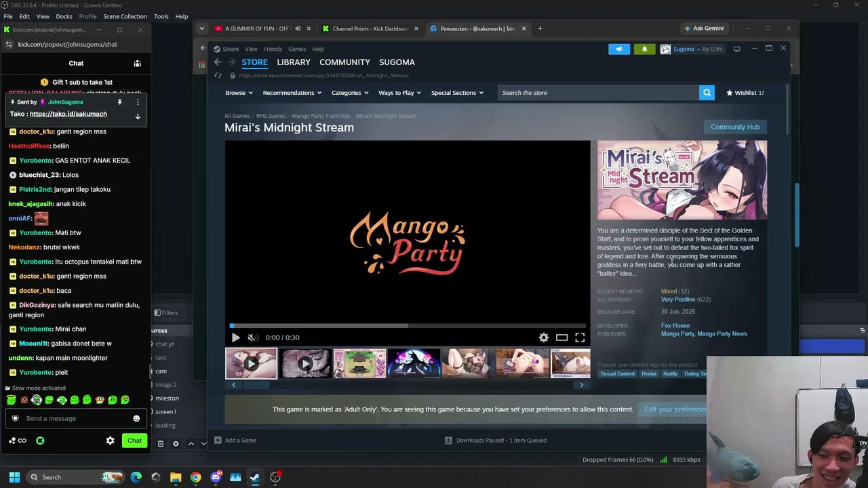Launch Microsoft Edge from taskbar
Image resolution: width=868 pixels, height=488 pixels.
tap(136, 477)
